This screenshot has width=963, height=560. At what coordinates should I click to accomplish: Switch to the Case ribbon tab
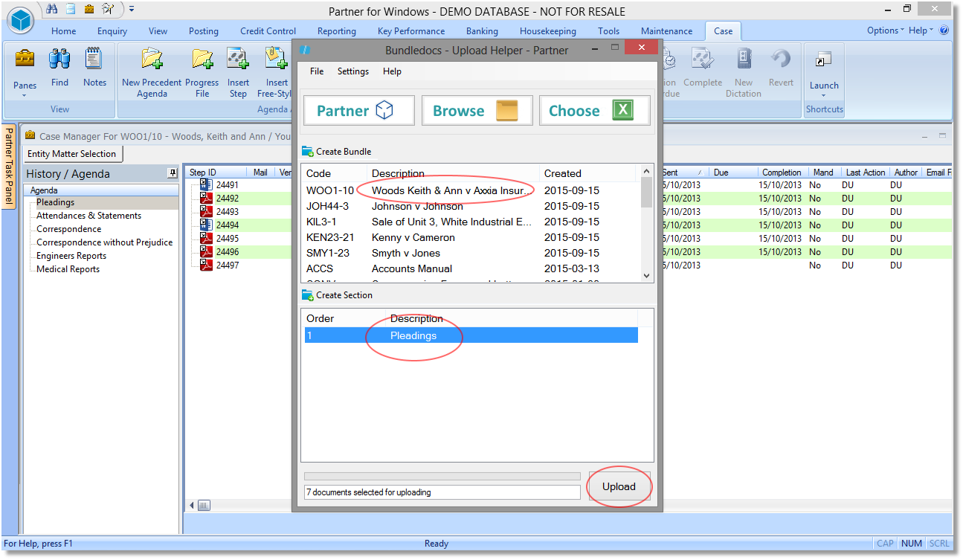[x=723, y=31]
